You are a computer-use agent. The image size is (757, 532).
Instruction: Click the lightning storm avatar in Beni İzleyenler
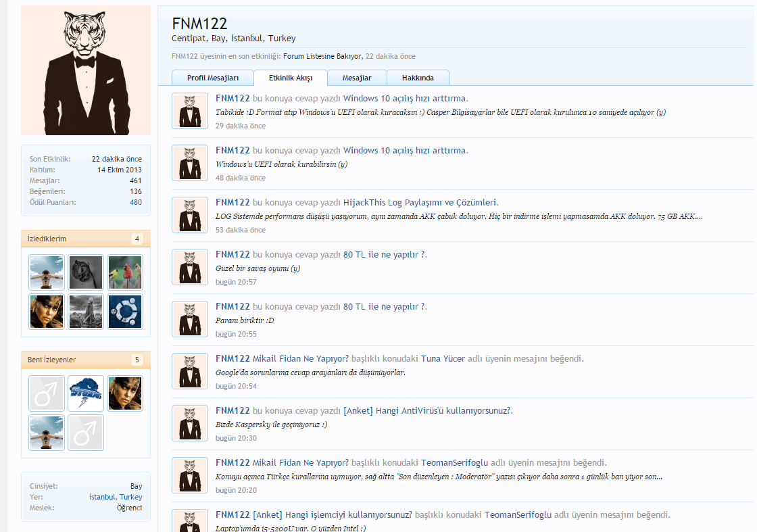click(85, 393)
